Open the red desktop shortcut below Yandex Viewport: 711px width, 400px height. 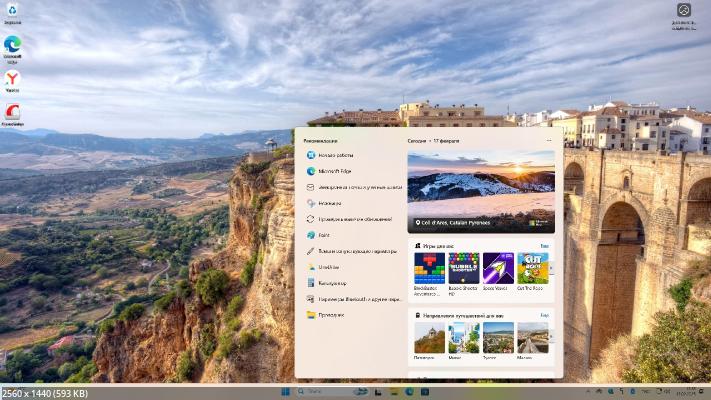[12, 115]
